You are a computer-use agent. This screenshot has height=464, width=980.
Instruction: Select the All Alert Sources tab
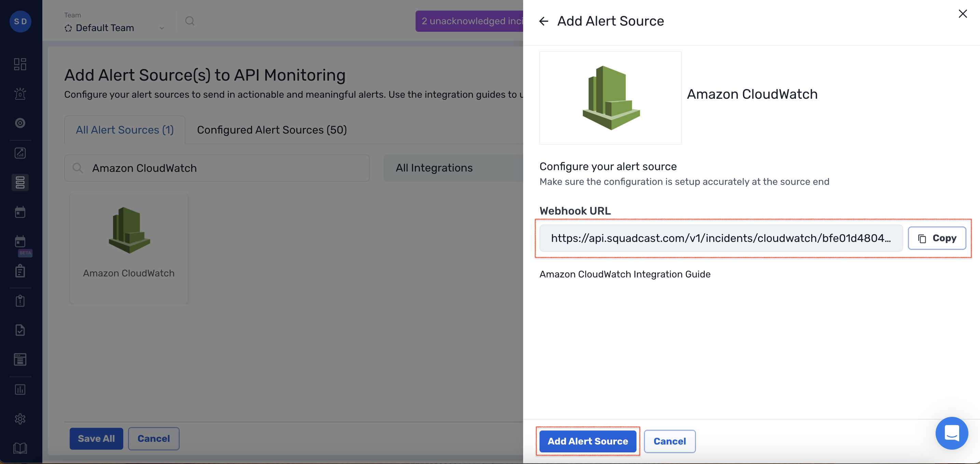click(x=124, y=130)
